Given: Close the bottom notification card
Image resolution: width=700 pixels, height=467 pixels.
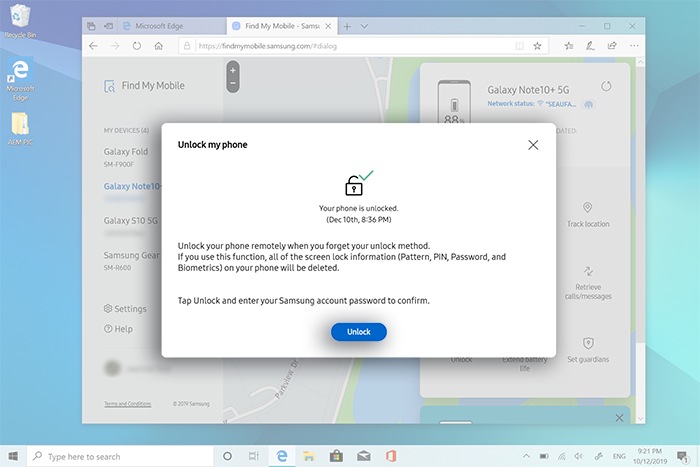Looking at the screenshot, I should tap(619, 418).
